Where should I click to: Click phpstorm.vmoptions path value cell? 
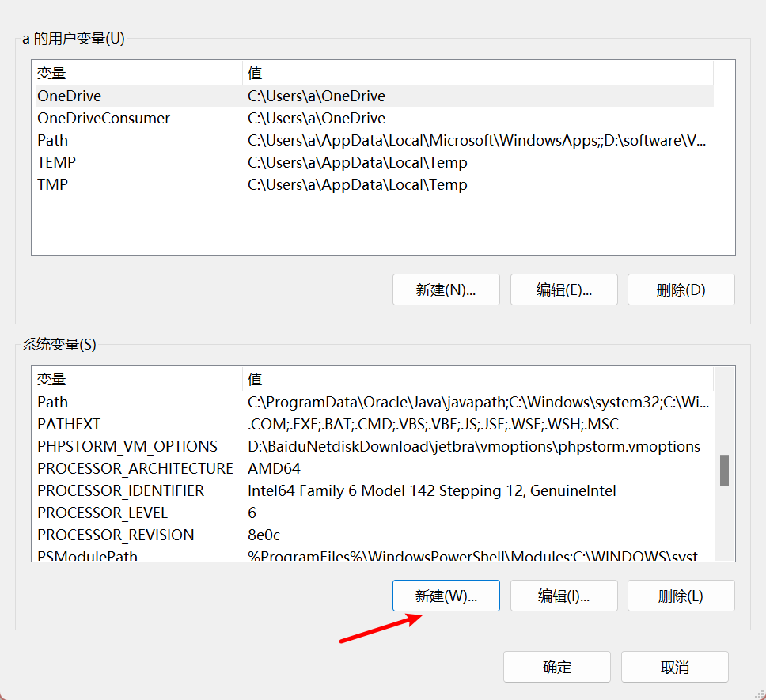(474, 446)
